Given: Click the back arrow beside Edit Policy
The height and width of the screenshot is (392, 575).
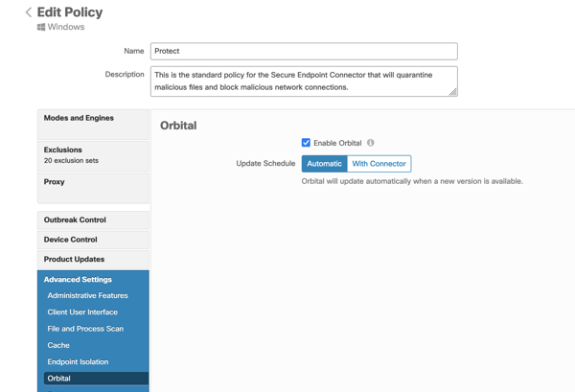Looking at the screenshot, I should 28,12.
